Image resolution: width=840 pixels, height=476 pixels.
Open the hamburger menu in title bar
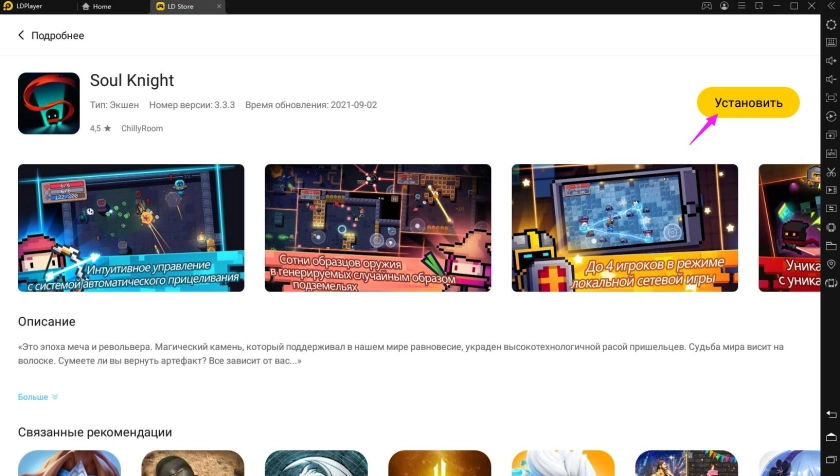tap(741, 6)
